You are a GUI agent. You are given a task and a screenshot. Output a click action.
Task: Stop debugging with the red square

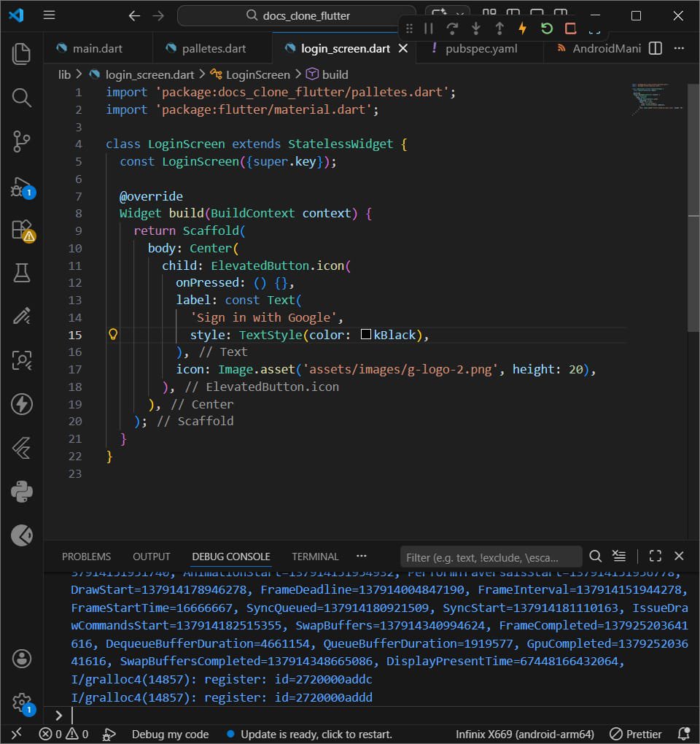570,28
